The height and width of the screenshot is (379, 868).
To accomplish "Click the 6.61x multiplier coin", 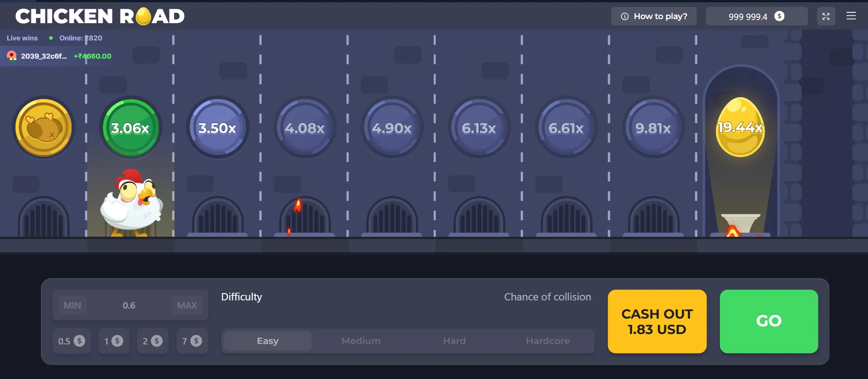I will (x=566, y=128).
